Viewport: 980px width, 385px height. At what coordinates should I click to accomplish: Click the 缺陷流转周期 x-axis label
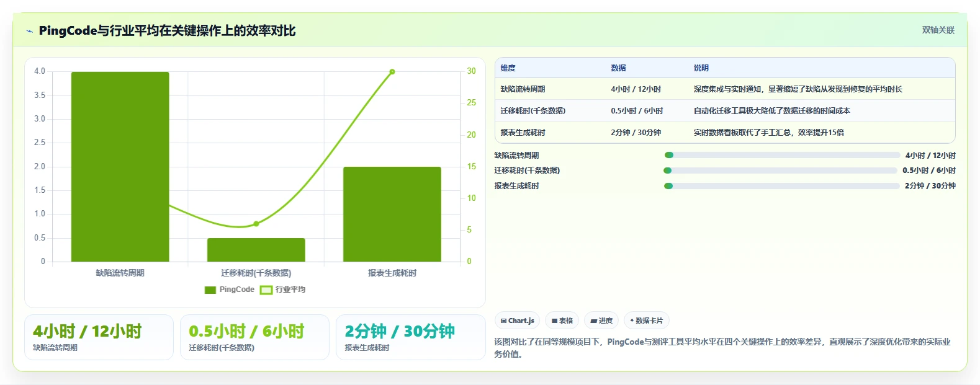120,273
